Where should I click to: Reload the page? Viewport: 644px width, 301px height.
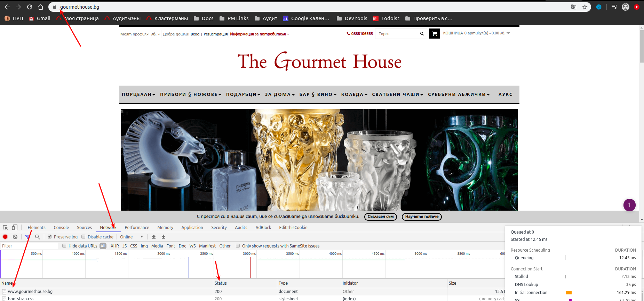pyautogui.click(x=30, y=7)
